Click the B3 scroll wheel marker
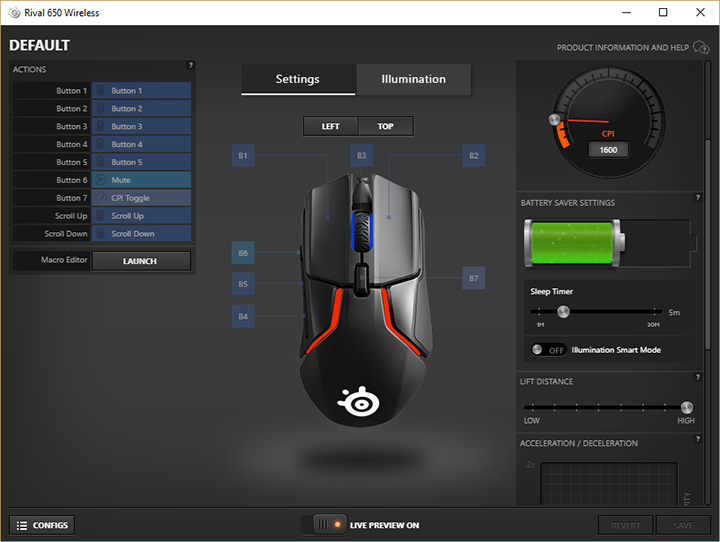 362,156
